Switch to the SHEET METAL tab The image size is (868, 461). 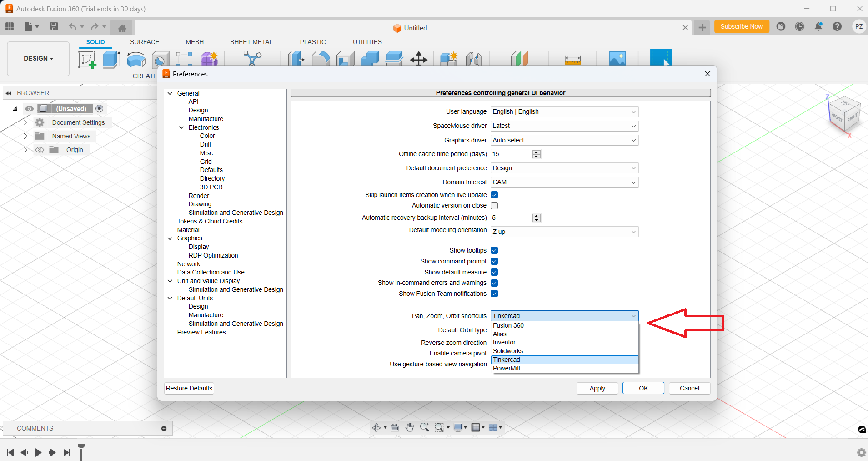coord(251,42)
